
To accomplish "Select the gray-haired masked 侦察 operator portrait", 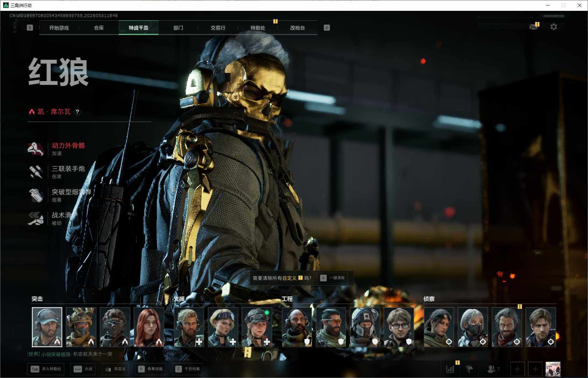I will tap(473, 327).
